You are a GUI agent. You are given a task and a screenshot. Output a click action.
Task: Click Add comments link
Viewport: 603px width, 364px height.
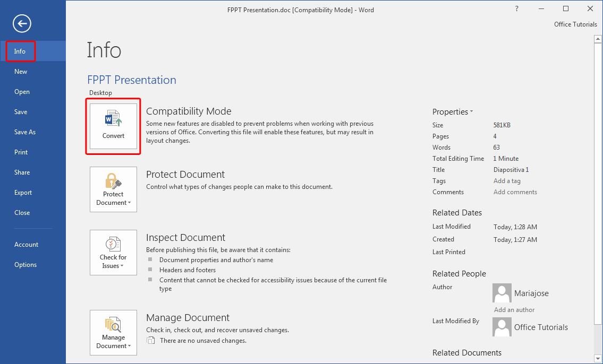pyautogui.click(x=515, y=192)
